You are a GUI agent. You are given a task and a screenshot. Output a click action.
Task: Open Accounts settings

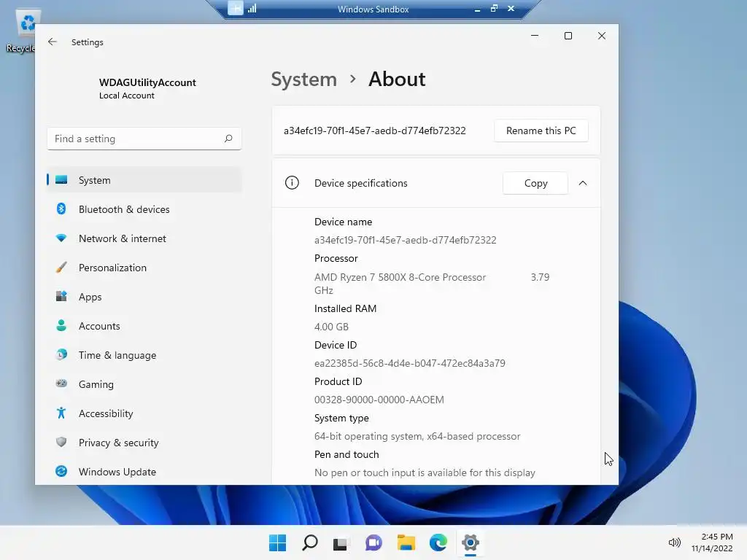[x=144, y=326]
